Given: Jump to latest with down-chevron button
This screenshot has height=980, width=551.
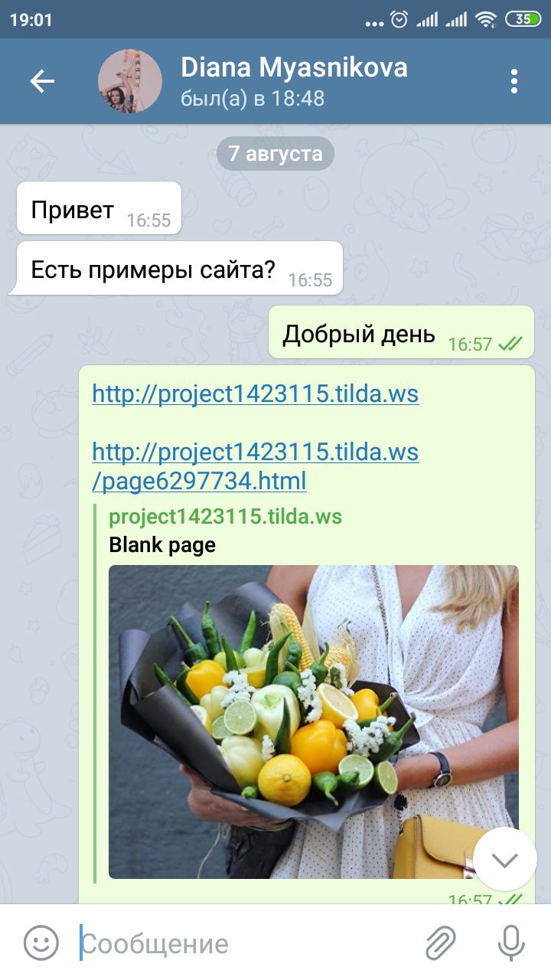Looking at the screenshot, I should click(504, 859).
